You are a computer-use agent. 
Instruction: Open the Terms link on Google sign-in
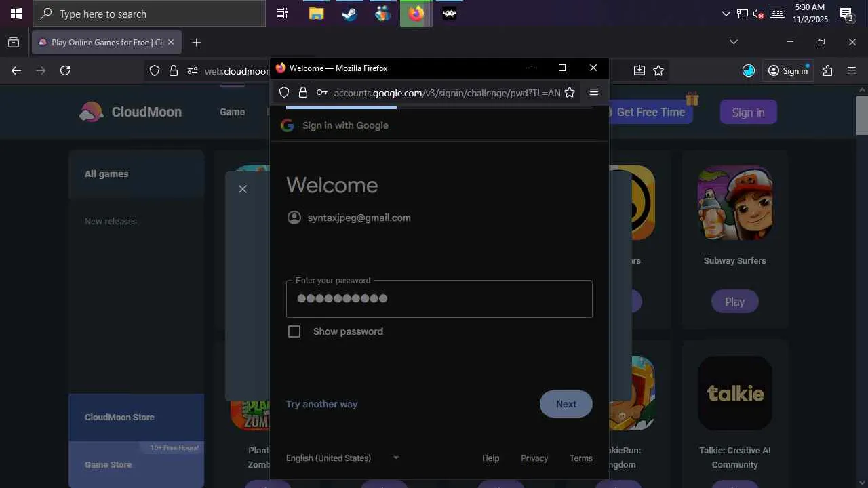(x=581, y=458)
